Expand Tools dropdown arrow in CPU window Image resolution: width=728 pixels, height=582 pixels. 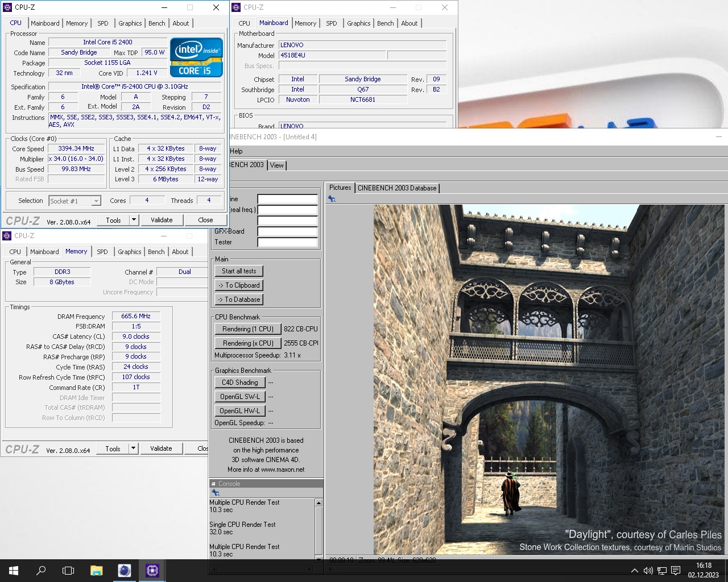coord(134,220)
